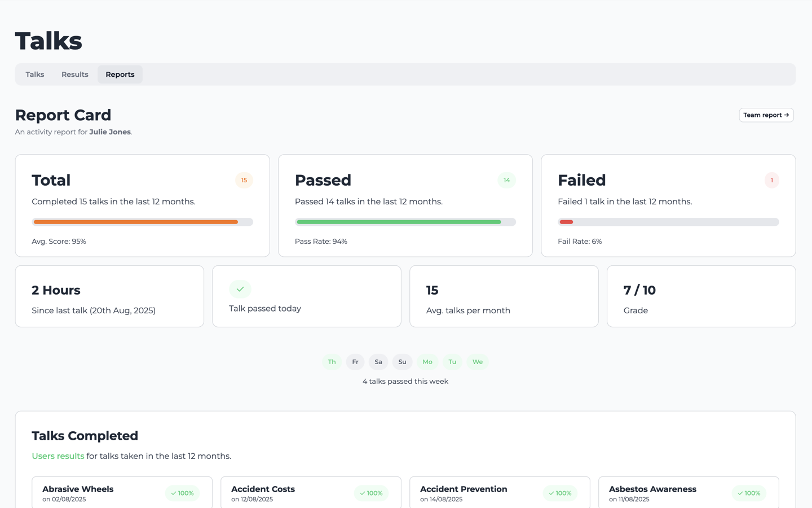This screenshot has width=812, height=508.
Task: Click the red 1 badge in Failed card
Action: tap(771, 180)
